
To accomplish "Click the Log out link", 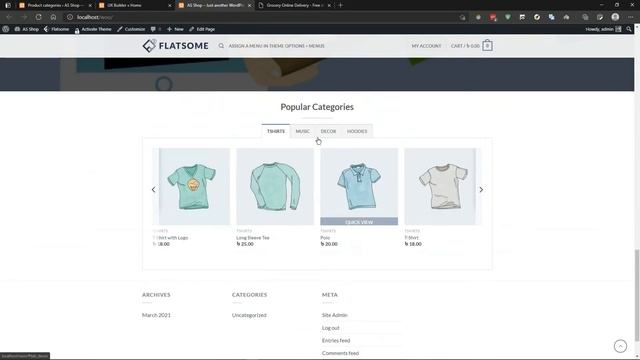I will pyautogui.click(x=330, y=328).
